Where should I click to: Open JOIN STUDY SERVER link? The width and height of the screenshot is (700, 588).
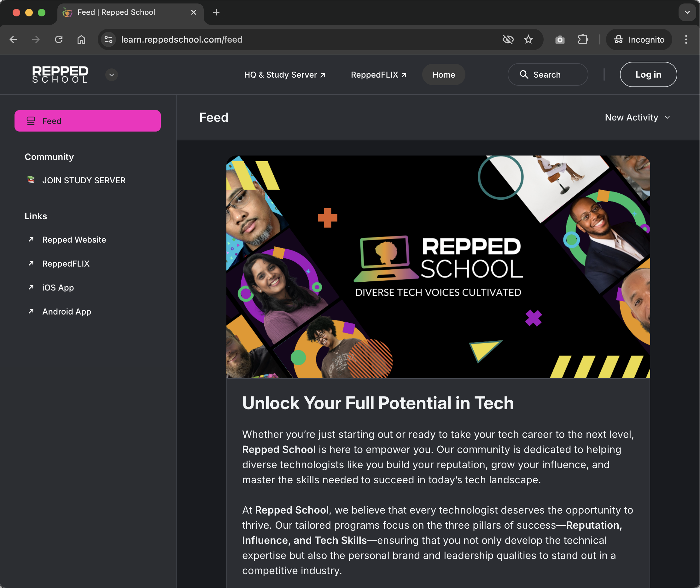84,180
